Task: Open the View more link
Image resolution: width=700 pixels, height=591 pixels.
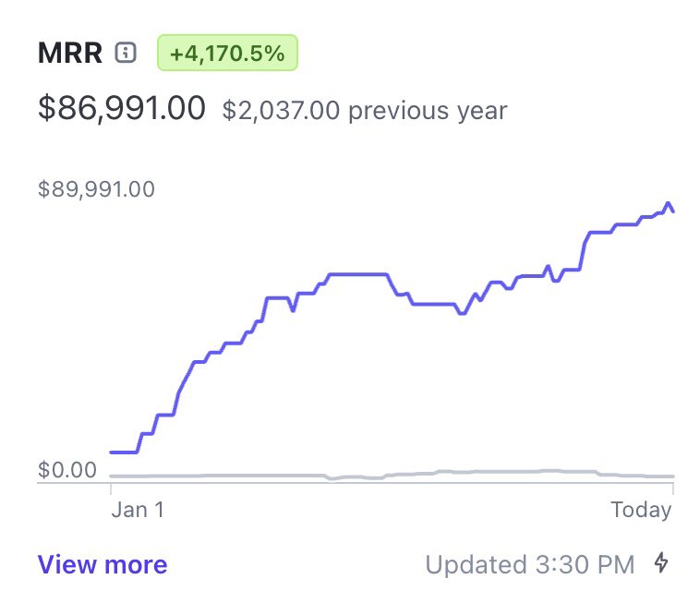Action: pos(103,564)
